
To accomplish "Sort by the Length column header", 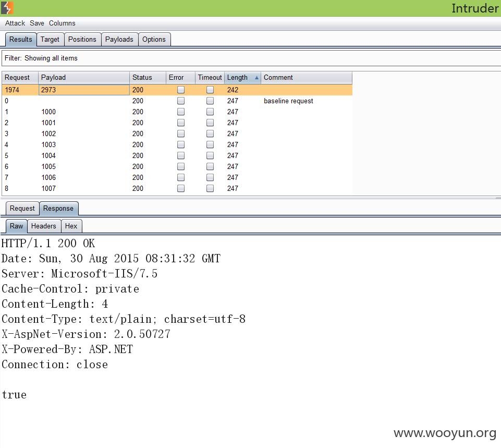I will [242, 78].
